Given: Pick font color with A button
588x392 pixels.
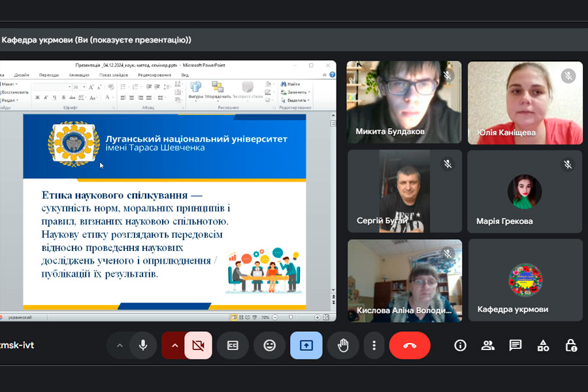Looking at the screenshot, I should point(108,97).
